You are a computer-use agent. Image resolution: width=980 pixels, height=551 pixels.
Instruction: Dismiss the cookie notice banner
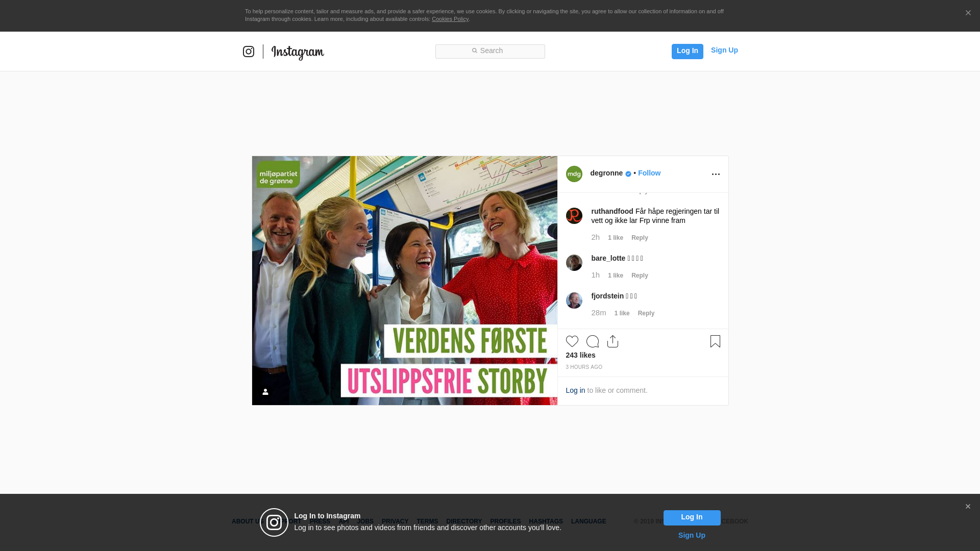click(968, 13)
